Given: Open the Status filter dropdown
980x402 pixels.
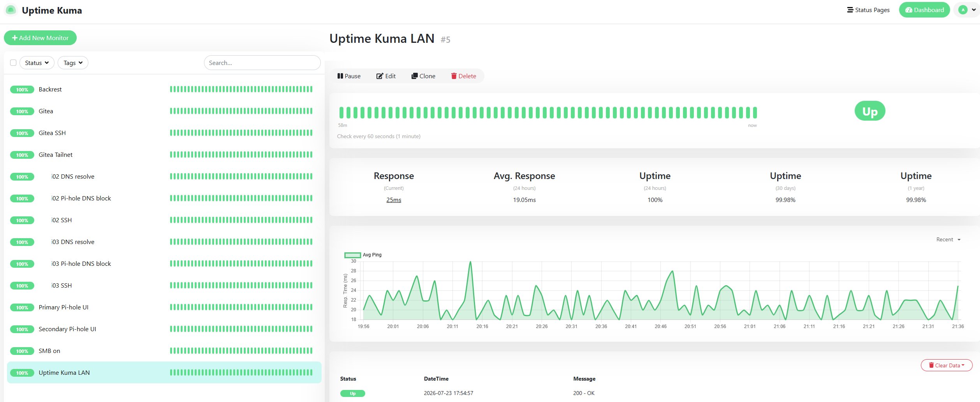Looking at the screenshot, I should tap(37, 63).
